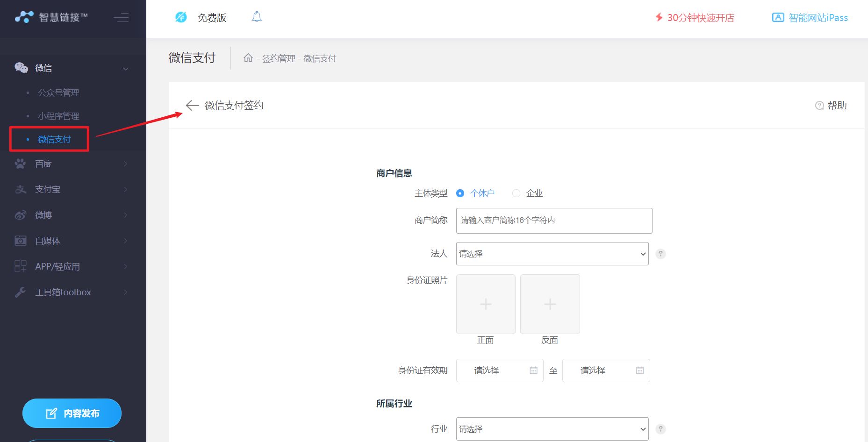Collapse the 微信 menu chevron
Screen dimensions: 868x442
pos(125,69)
